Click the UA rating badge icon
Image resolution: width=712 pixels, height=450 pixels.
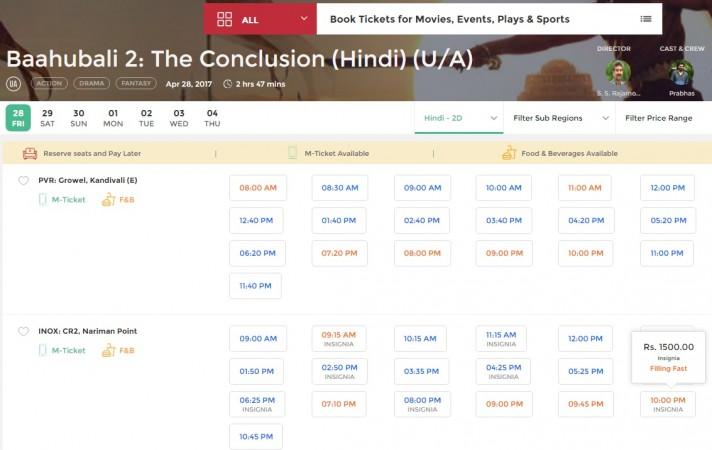14,84
